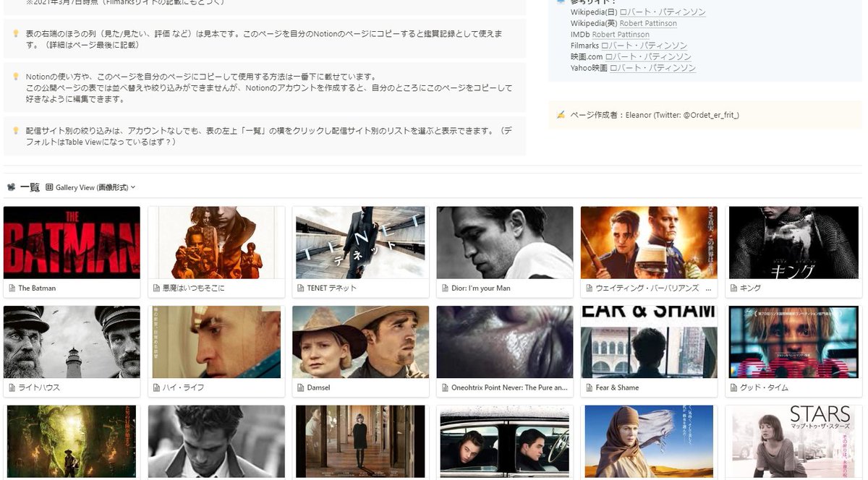The width and height of the screenshot is (868, 480).
Task: Open the desert woman in headscarf poster
Action: click(x=649, y=442)
